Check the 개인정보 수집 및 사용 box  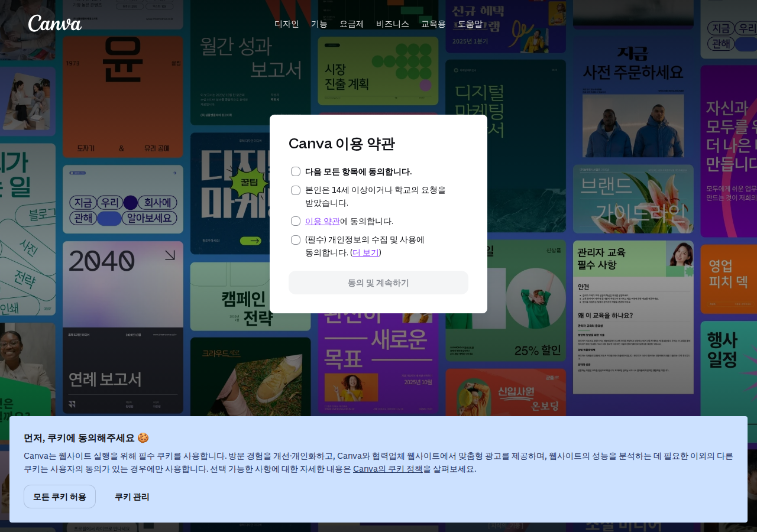[x=296, y=240]
